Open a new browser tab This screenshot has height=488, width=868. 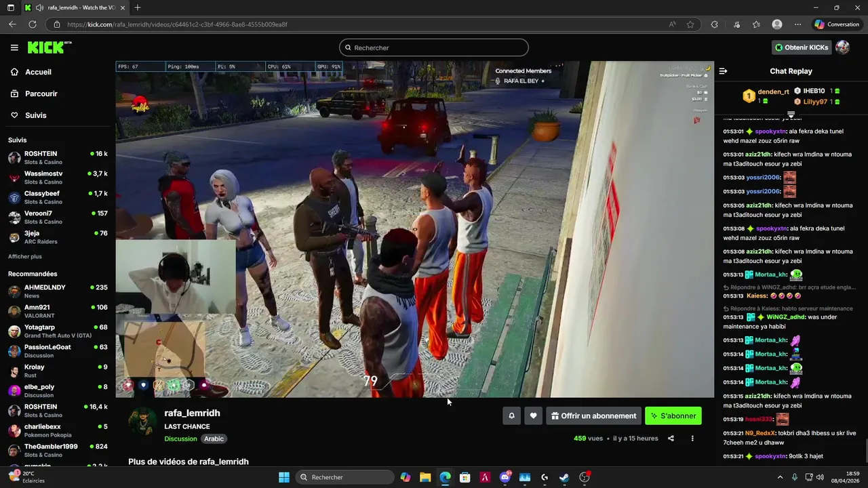[138, 7]
